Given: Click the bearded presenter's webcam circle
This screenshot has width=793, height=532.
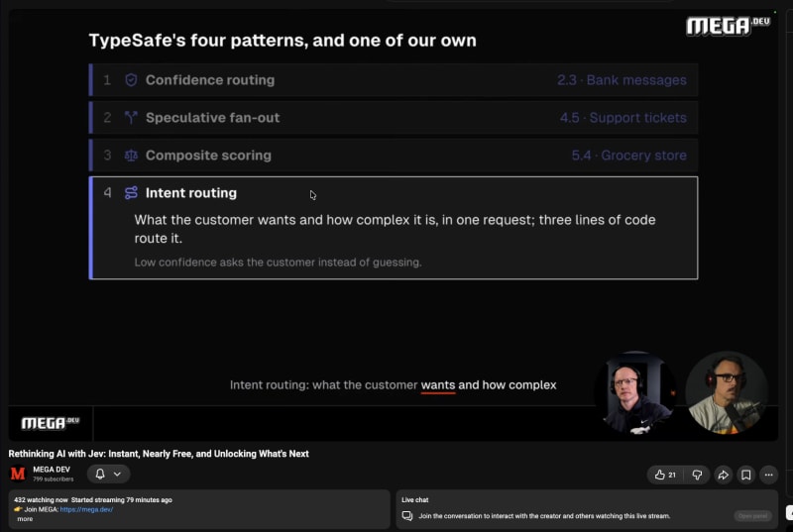Looking at the screenshot, I should click(x=727, y=392).
